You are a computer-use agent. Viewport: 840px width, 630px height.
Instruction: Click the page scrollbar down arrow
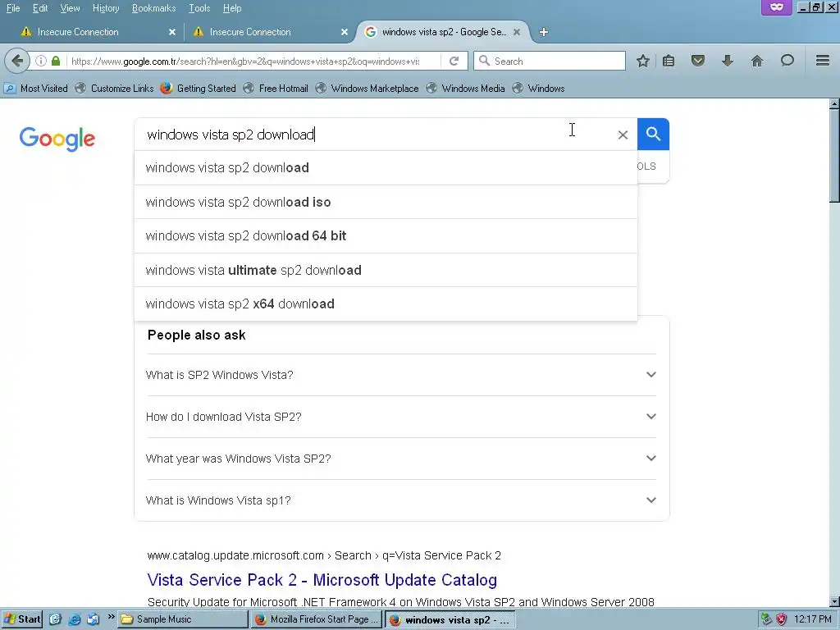click(834, 601)
